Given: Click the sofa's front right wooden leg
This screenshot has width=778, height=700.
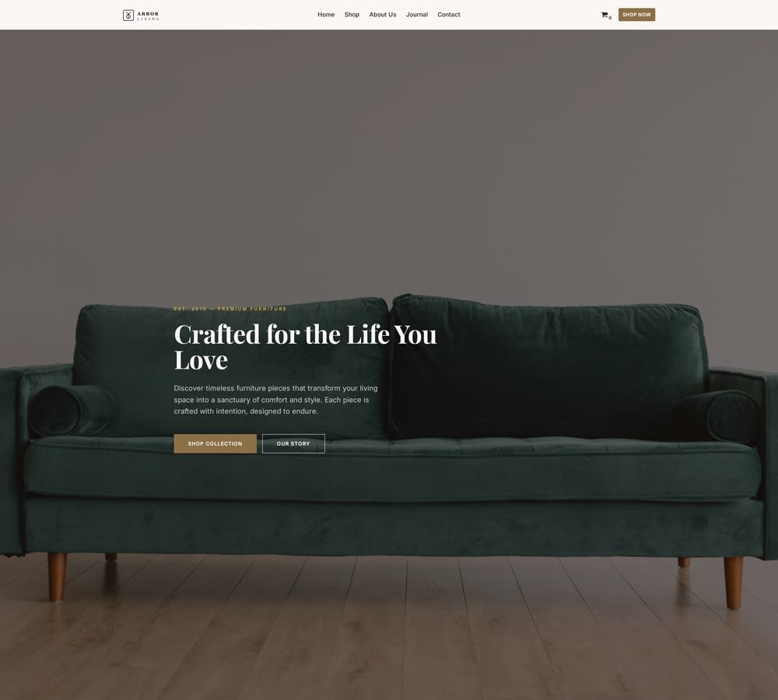Looking at the screenshot, I should 734,583.
